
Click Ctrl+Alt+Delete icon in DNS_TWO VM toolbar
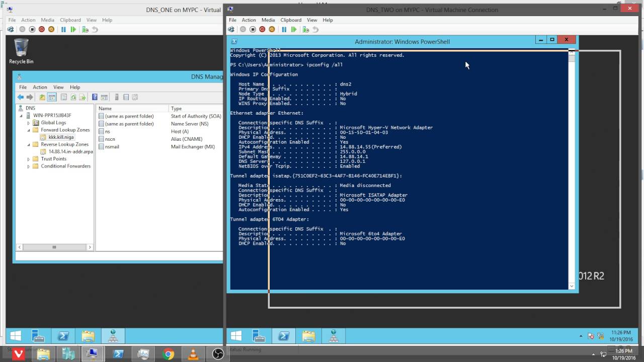[x=232, y=30]
